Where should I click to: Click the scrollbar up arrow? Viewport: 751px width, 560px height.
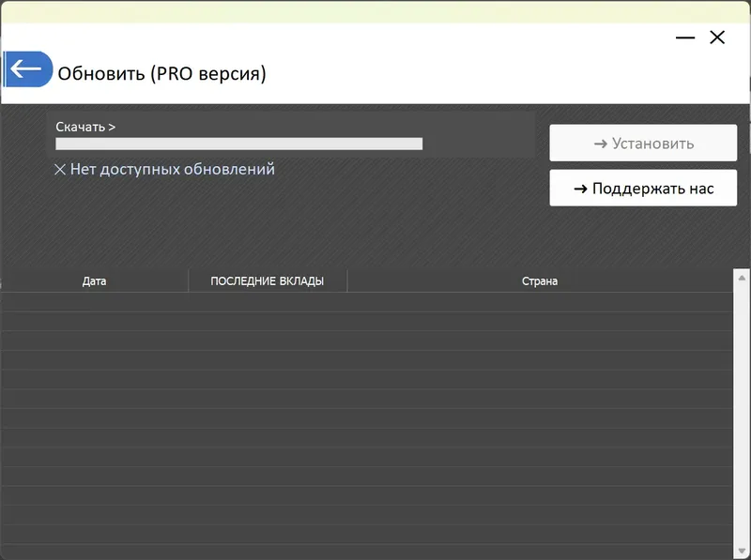click(x=740, y=278)
